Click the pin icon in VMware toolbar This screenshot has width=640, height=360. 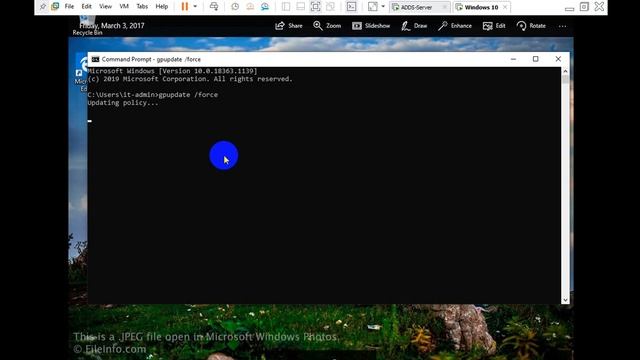point(42,7)
